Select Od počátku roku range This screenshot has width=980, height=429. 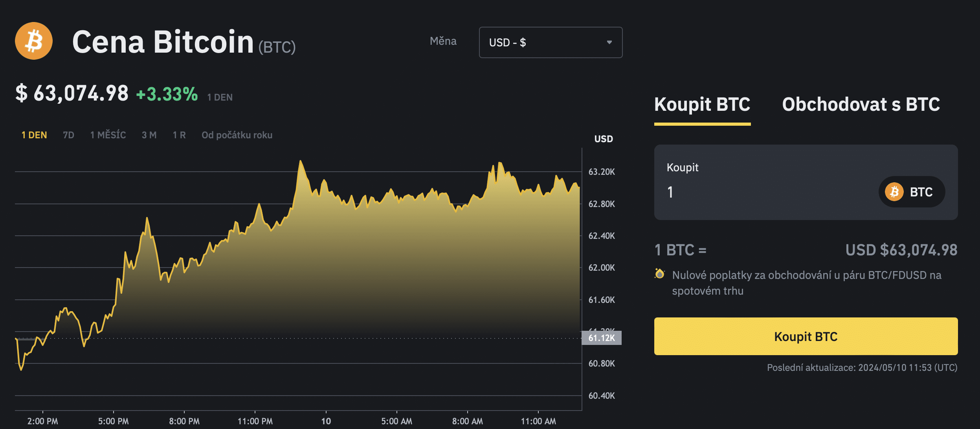coord(237,135)
